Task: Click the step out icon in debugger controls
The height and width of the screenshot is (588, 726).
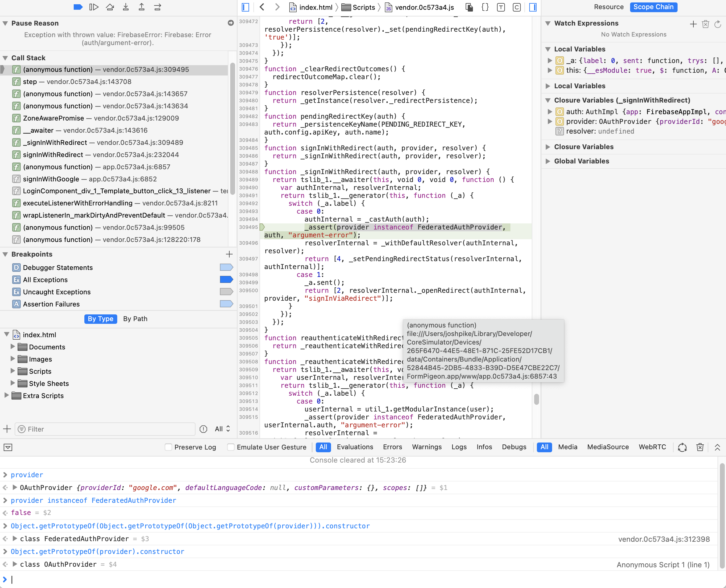Action: point(142,7)
